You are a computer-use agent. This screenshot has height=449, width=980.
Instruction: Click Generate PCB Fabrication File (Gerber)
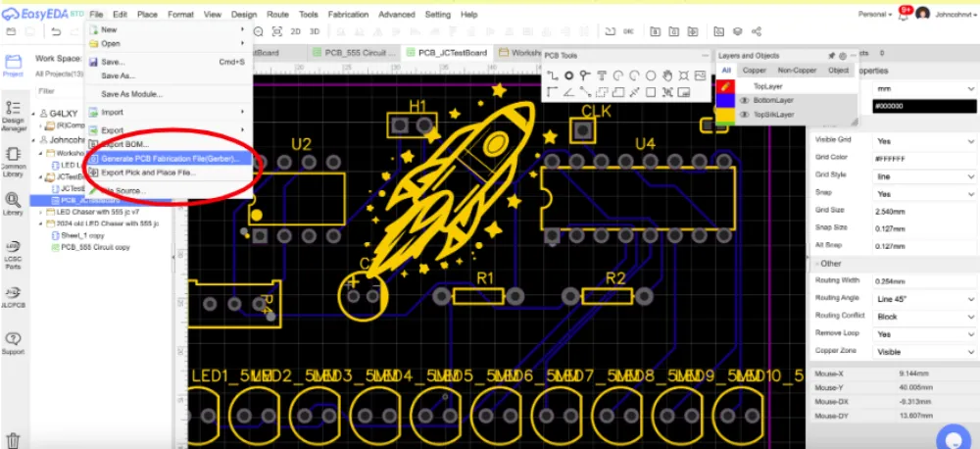(x=170, y=158)
